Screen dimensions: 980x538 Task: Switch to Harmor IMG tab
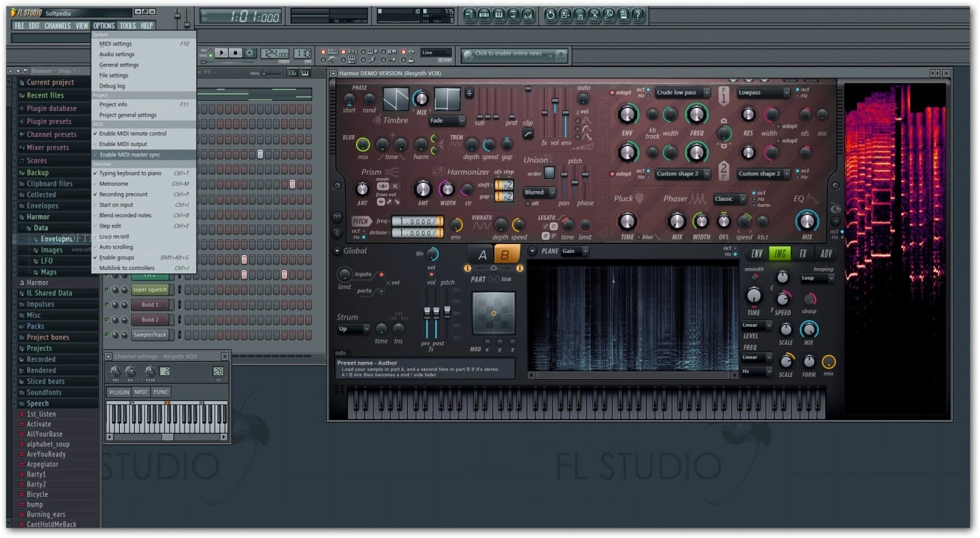[x=780, y=254]
